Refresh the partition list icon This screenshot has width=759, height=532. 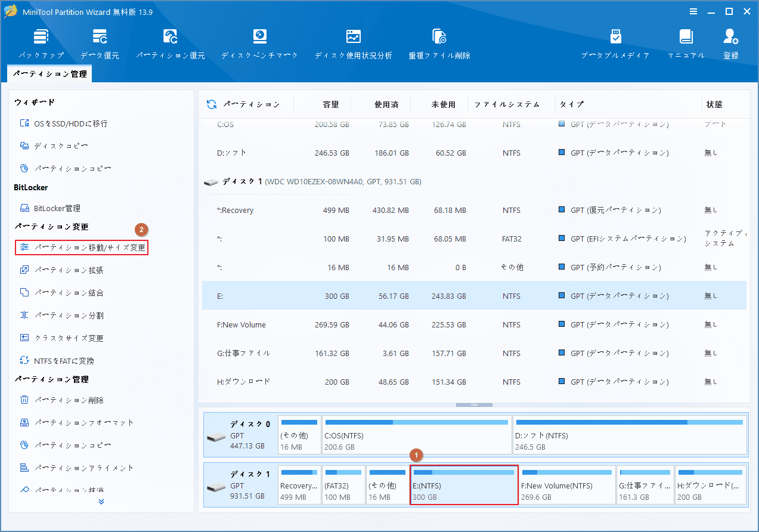[212, 104]
